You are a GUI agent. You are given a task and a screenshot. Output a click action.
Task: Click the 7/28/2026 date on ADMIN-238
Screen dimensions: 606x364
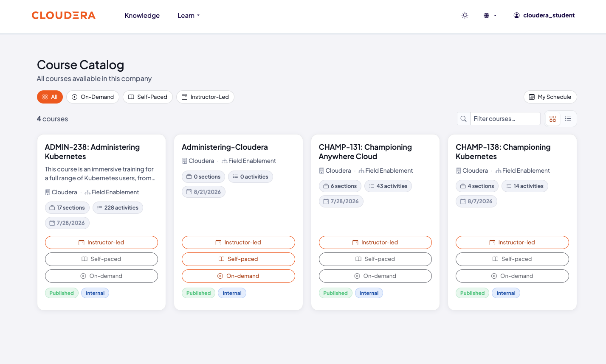[x=67, y=223]
